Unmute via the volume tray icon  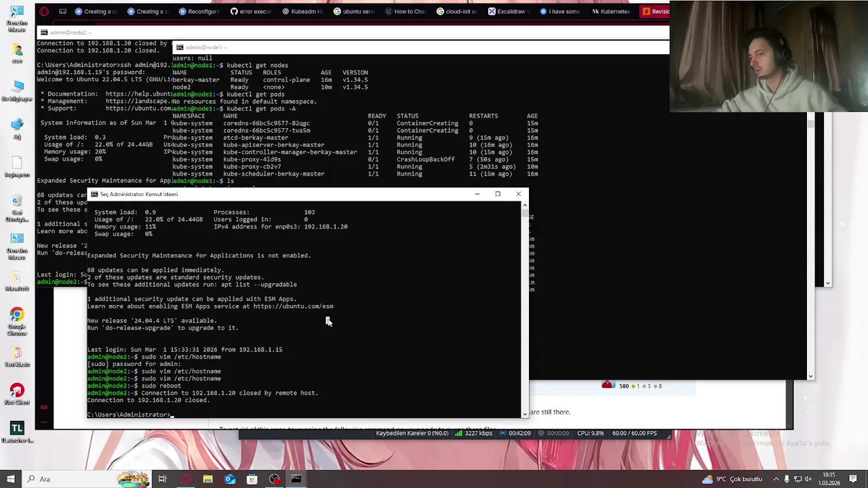pos(809,479)
